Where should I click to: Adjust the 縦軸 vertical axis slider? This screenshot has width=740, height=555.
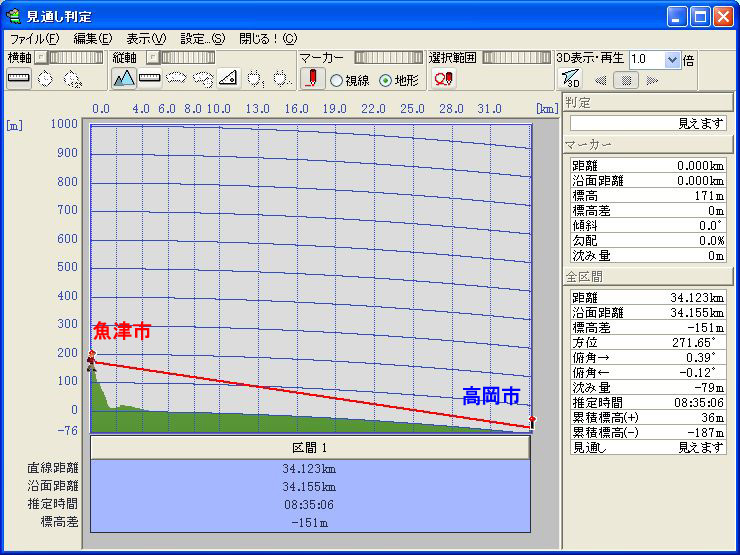tap(187, 58)
